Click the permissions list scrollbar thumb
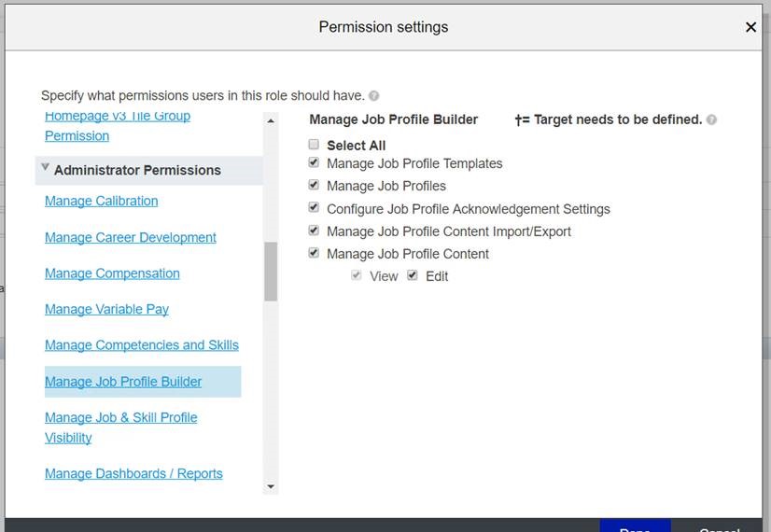The height and width of the screenshot is (532, 771). click(271, 272)
